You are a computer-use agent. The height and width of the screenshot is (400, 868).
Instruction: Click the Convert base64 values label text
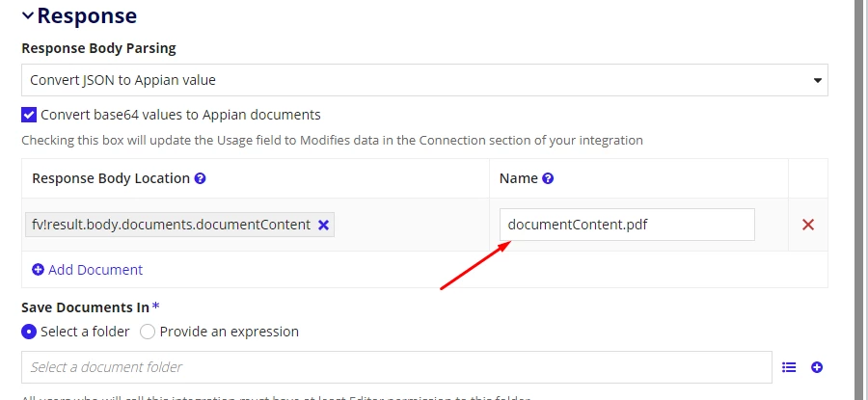(180, 115)
